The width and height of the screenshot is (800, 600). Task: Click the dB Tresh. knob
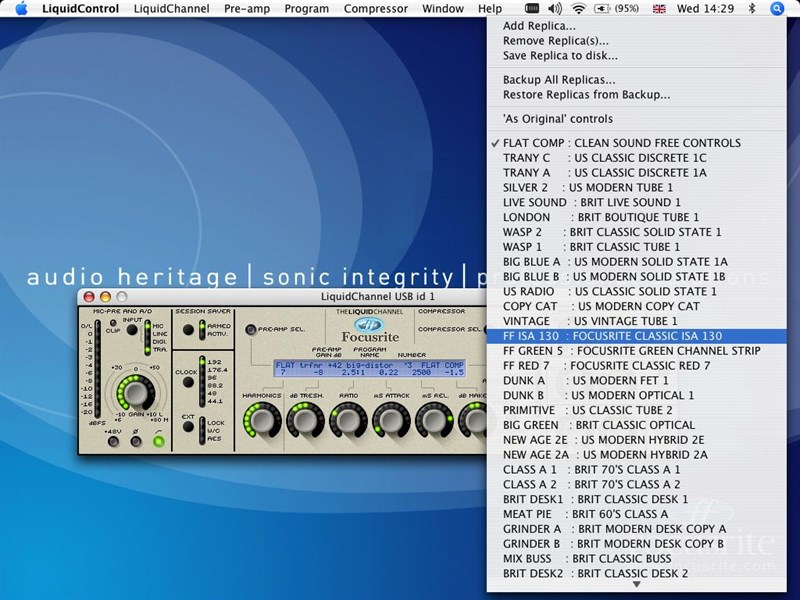click(305, 420)
